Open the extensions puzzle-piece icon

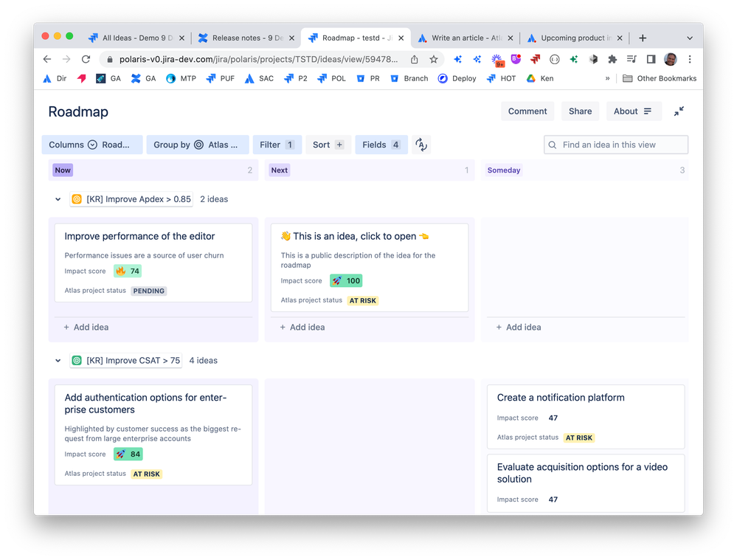[612, 59]
